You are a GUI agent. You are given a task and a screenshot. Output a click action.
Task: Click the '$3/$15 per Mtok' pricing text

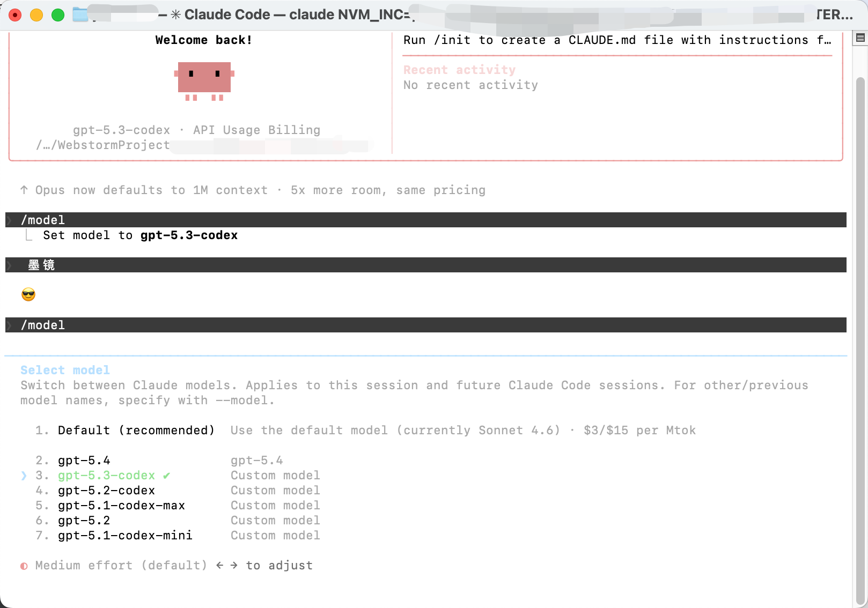(x=639, y=431)
